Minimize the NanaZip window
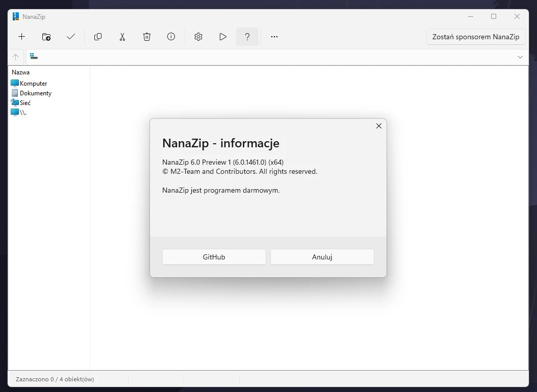Screen dimensions: 537x392 pyautogui.click(x=471, y=16)
